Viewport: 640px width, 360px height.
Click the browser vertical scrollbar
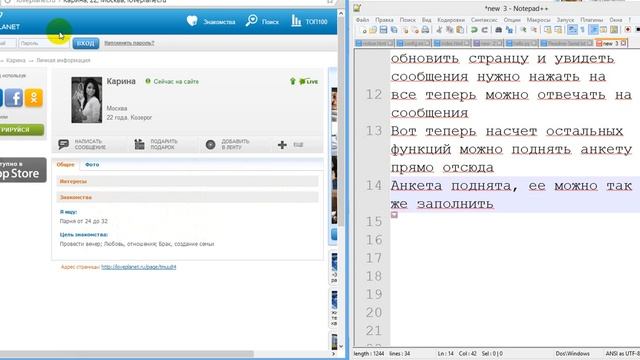[x=341, y=122]
